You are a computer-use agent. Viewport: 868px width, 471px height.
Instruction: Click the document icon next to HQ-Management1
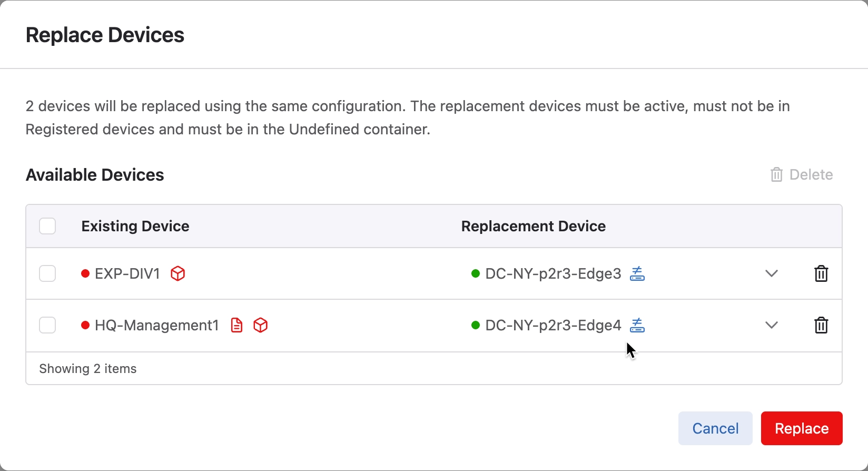(x=237, y=325)
